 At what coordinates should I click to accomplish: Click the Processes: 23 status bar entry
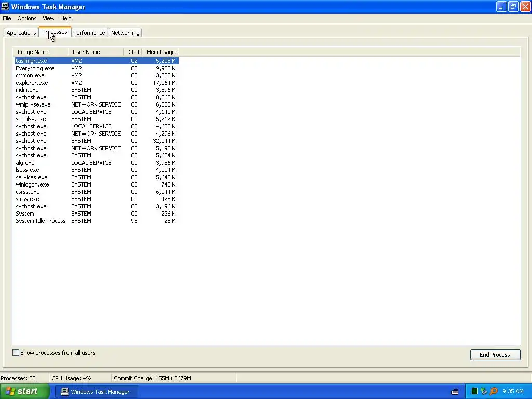point(18,378)
